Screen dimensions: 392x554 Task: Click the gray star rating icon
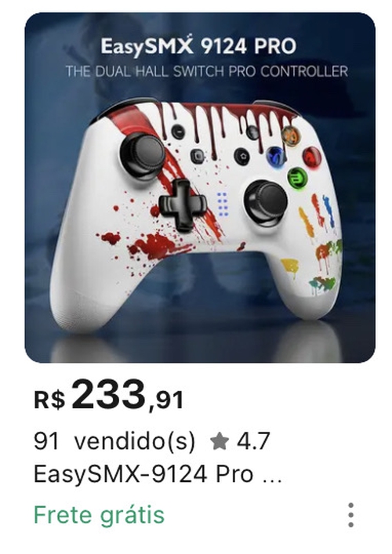point(220,442)
